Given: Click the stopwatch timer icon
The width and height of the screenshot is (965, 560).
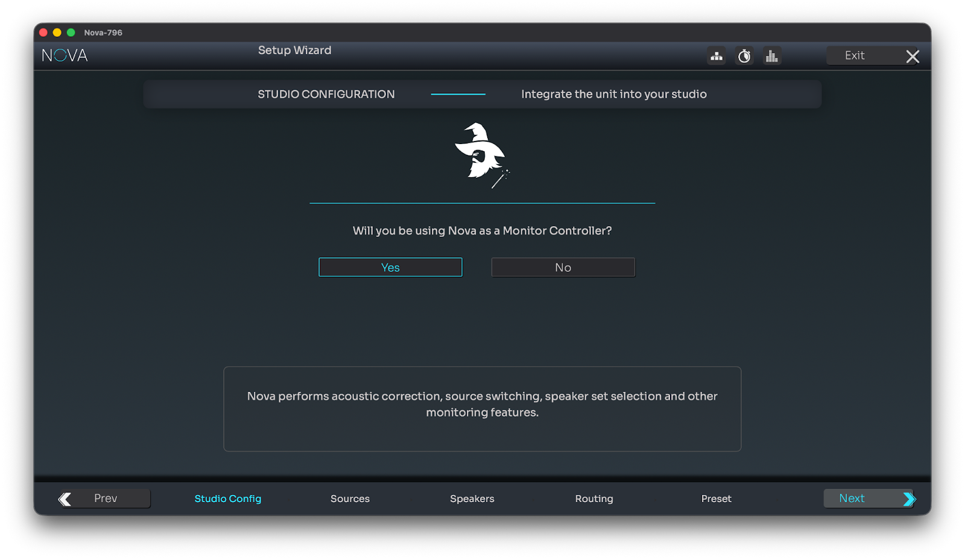Looking at the screenshot, I should click(744, 56).
